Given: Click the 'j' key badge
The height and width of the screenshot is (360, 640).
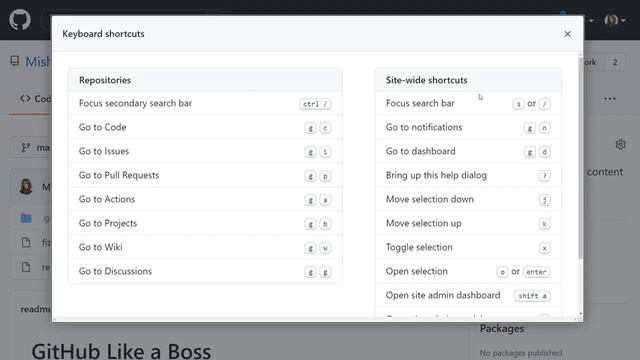Looking at the screenshot, I should (544, 200).
